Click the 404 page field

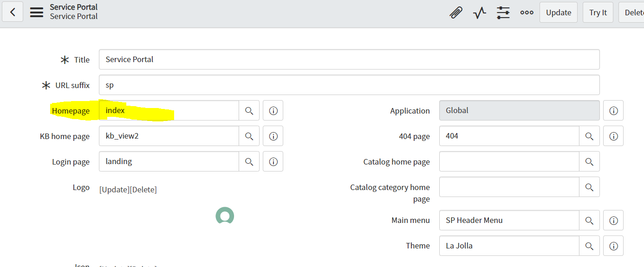[509, 136]
